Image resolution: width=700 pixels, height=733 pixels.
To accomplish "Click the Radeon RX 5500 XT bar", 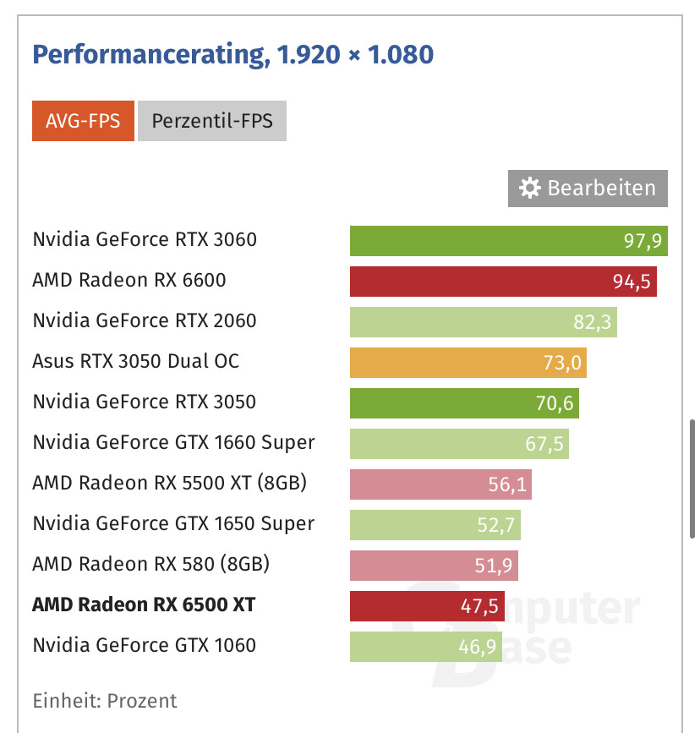I will click(440, 484).
